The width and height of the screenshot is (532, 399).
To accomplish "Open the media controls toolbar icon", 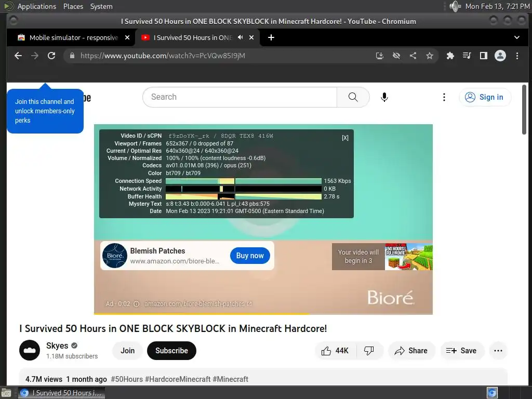I will click(x=467, y=56).
